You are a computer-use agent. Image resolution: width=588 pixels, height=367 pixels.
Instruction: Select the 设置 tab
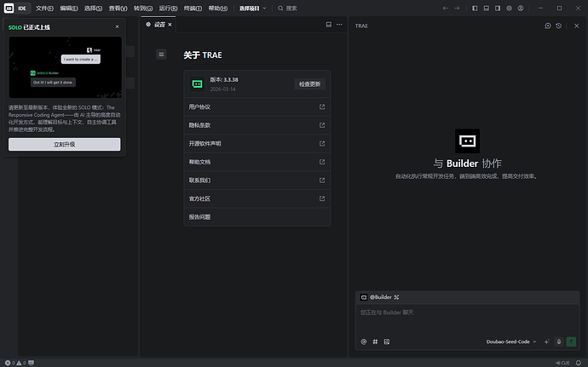click(x=157, y=25)
